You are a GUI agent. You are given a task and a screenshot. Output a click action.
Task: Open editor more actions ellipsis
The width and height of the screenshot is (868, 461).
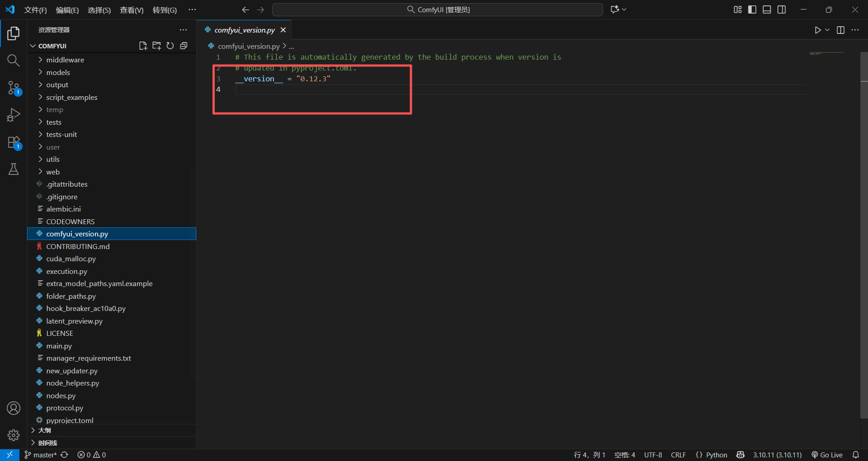855,30
